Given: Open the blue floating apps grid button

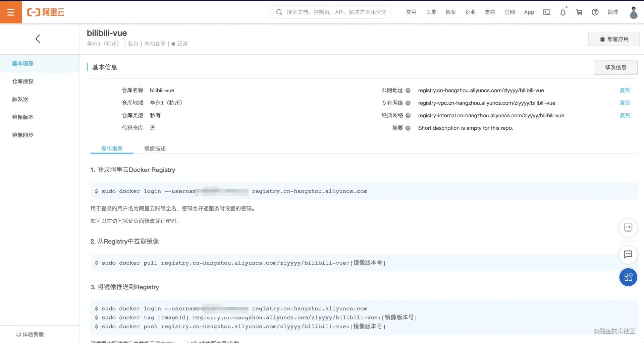Looking at the screenshot, I should coord(628,277).
